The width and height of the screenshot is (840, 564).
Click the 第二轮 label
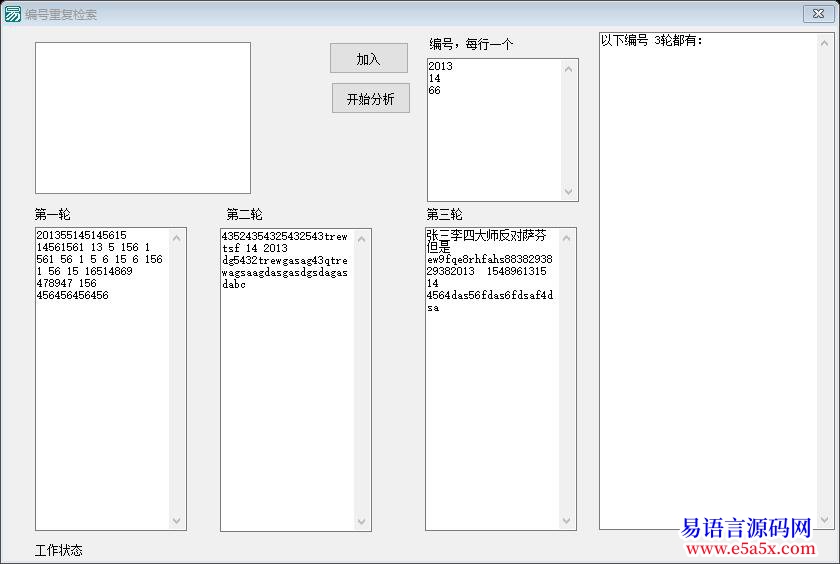244,215
